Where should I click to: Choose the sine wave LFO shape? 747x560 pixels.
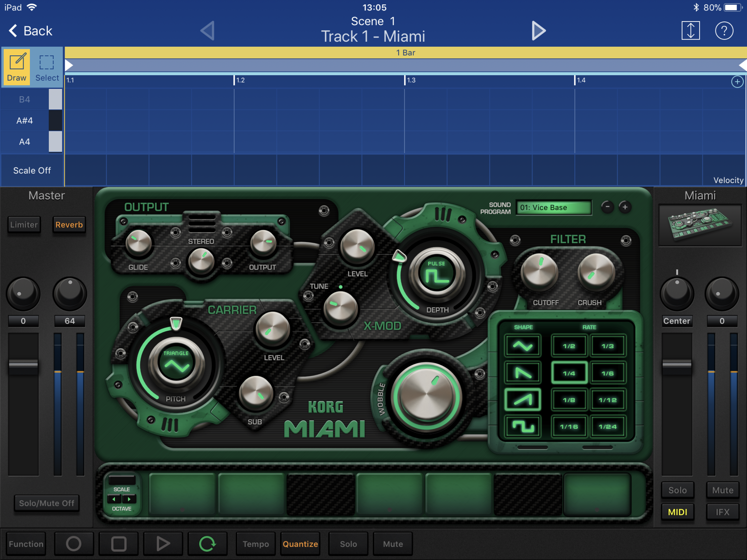click(523, 346)
